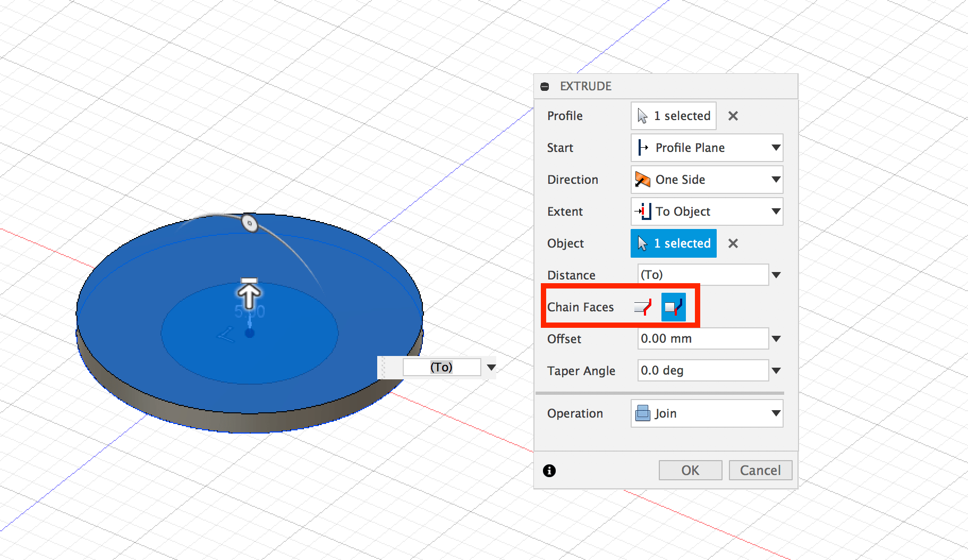Clear the Object selection with the X
The image size is (968, 560).
click(x=733, y=243)
